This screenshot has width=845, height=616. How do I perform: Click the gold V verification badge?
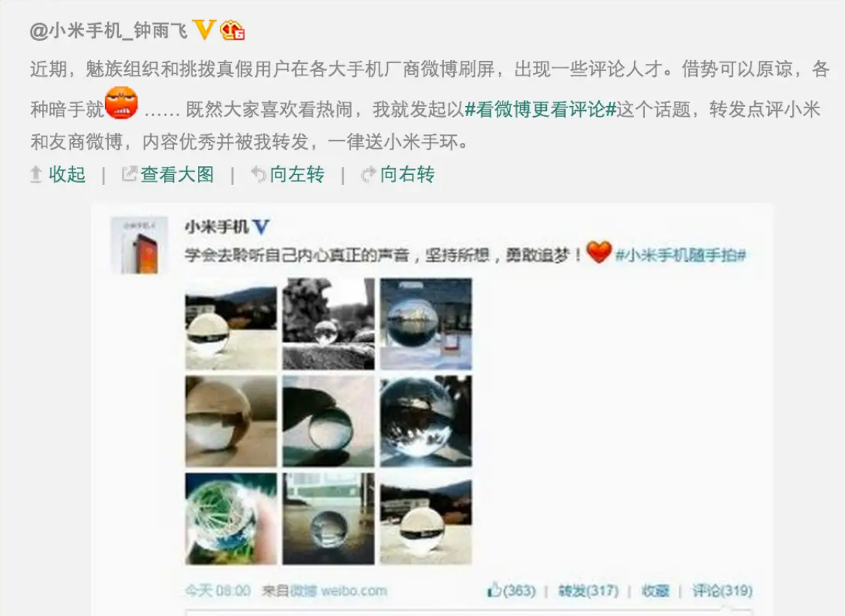click(x=205, y=30)
